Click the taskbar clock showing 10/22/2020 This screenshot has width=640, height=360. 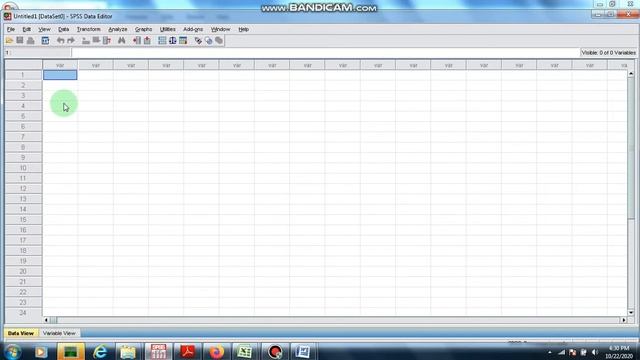619,352
